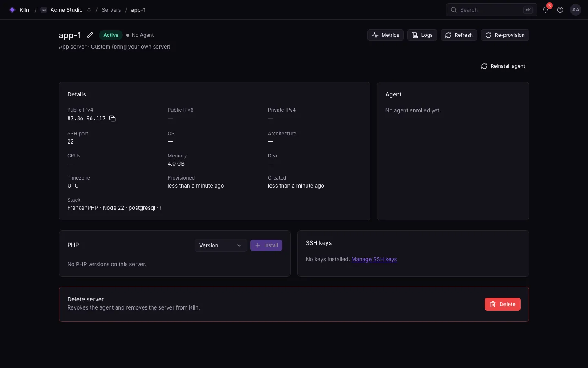Image resolution: width=588 pixels, height=368 pixels.
Task: Open the PHP Version dropdown
Action: click(x=221, y=245)
